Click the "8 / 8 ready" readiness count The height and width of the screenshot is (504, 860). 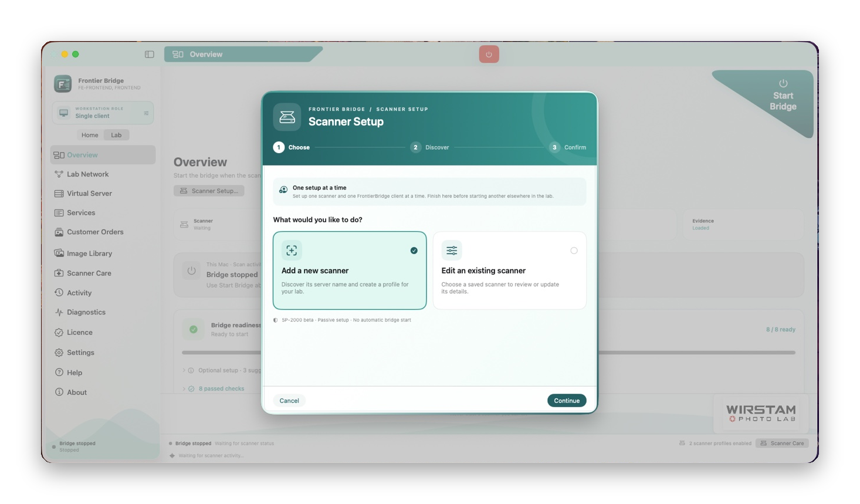click(781, 330)
